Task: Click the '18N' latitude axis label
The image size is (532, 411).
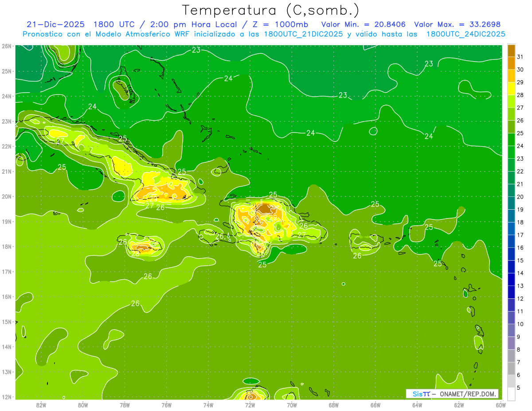Action: coord(7,247)
